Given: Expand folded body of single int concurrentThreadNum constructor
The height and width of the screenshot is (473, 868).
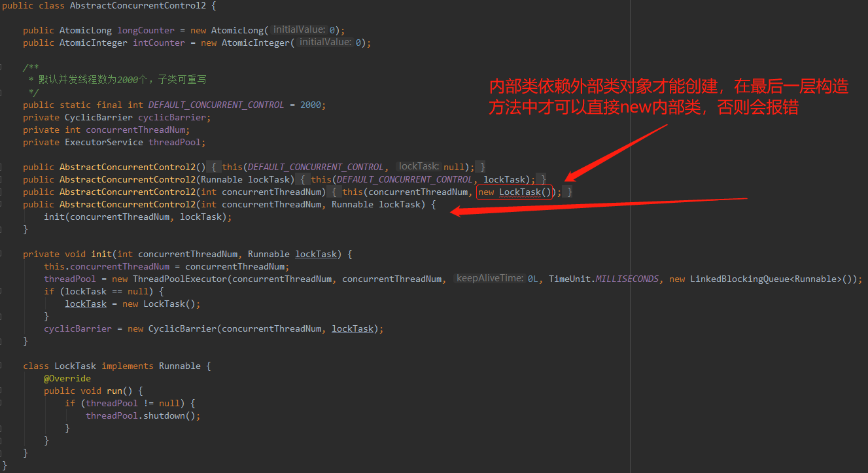Looking at the screenshot, I should [x=336, y=192].
